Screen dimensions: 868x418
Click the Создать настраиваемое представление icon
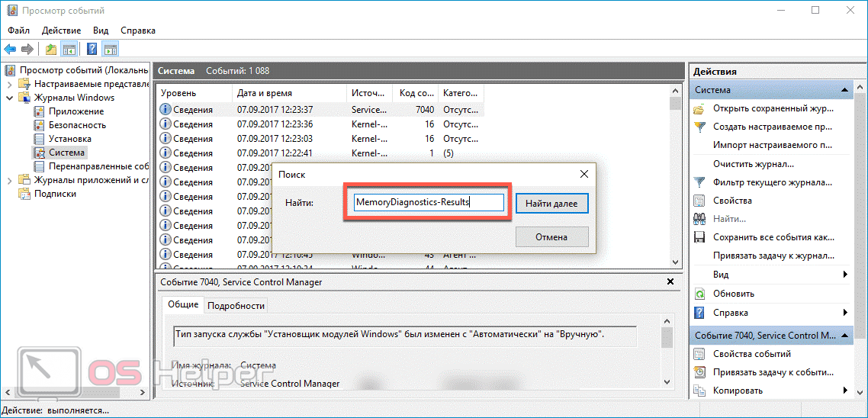(699, 127)
